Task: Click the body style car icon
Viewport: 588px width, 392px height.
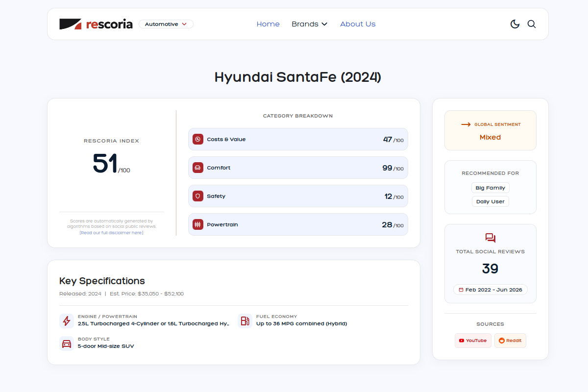Action: point(67,343)
